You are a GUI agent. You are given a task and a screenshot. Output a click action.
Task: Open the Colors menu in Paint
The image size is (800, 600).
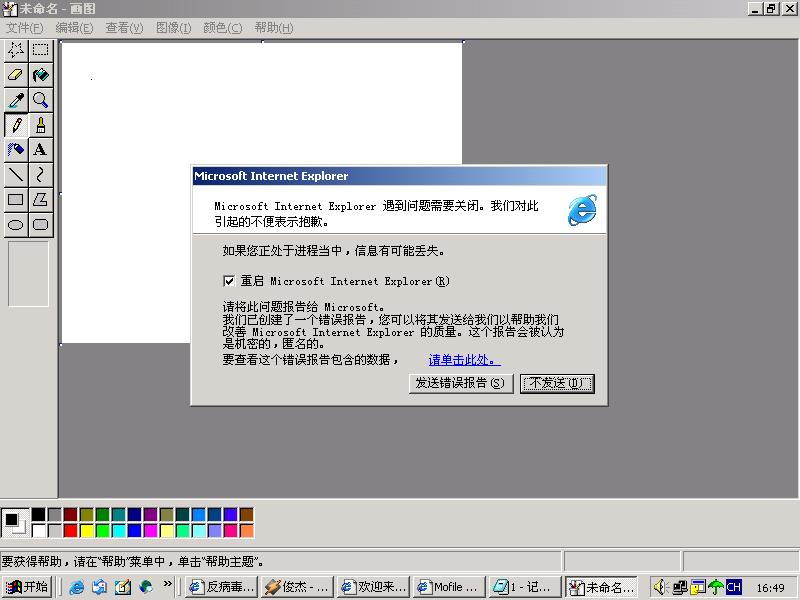(222, 28)
